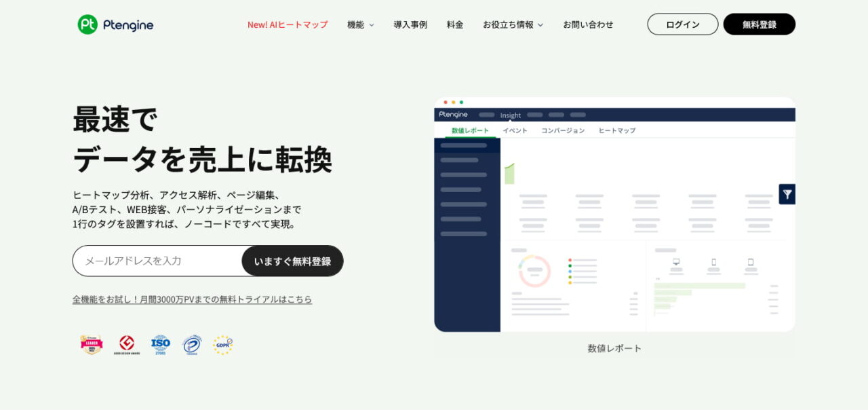This screenshot has width=868, height=410.
Task: Click the GDPR compliance badge
Action: (223, 344)
